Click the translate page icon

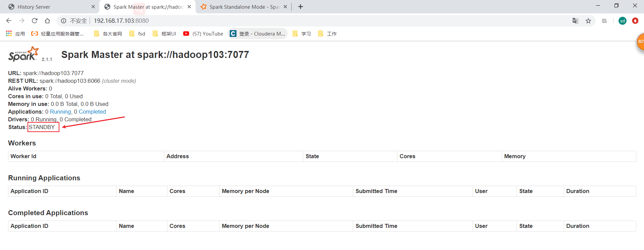coord(575,21)
